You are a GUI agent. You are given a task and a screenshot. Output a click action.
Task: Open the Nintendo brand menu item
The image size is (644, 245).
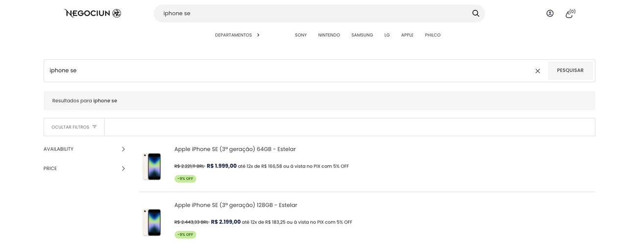(329, 35)
